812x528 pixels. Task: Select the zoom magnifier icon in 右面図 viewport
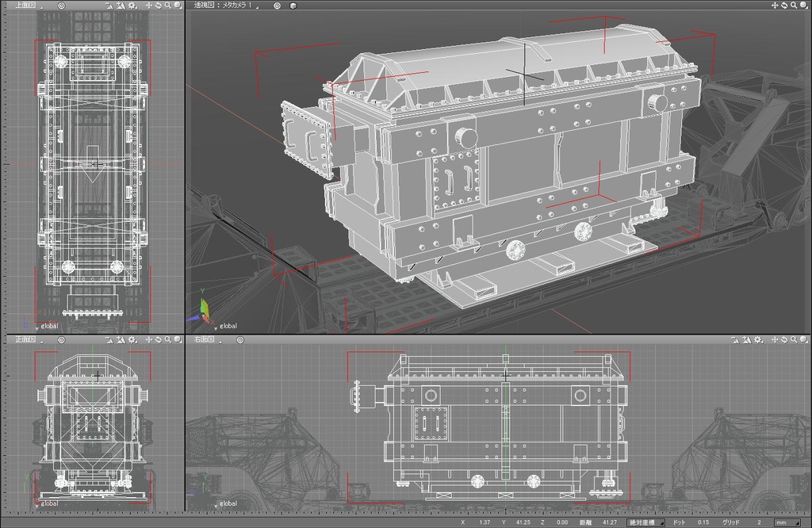pos(793,339)
